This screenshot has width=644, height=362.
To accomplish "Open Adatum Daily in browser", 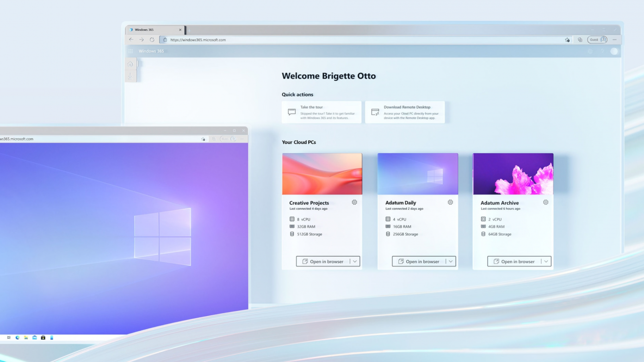I will (419, 261).
